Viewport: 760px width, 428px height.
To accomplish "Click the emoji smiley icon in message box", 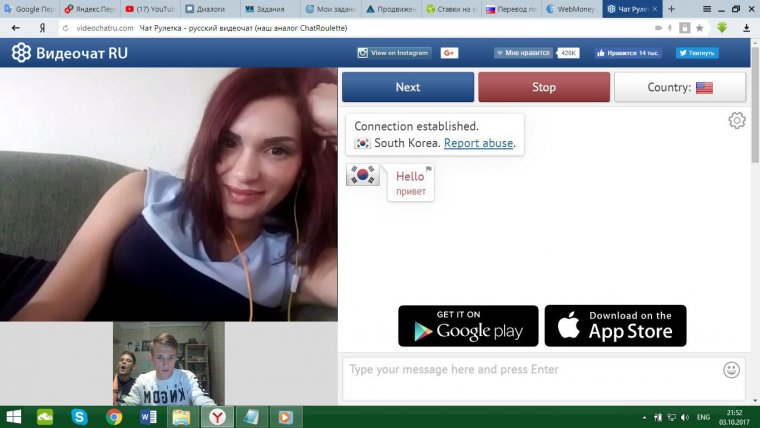I will tap(731, 370).
